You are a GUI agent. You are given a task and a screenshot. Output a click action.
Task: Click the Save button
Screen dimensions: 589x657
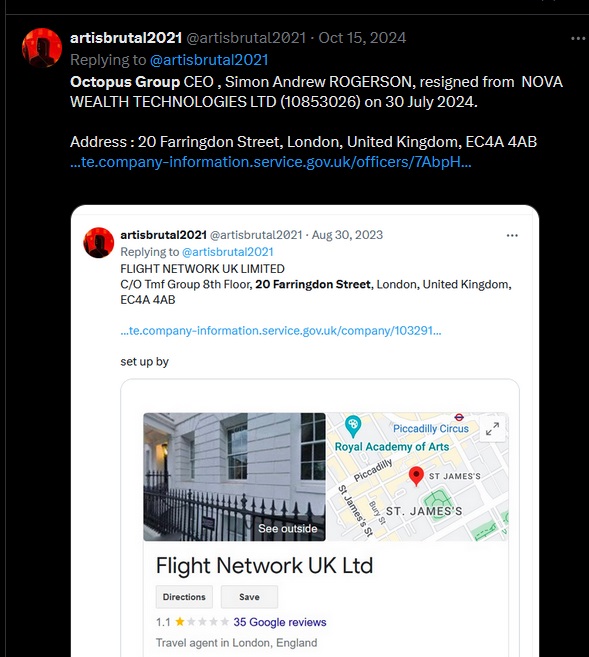[x=249, y=597]
